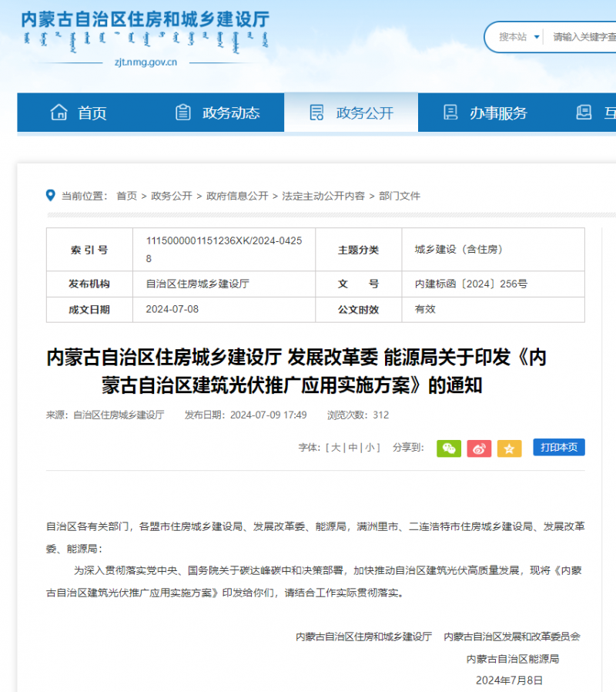
Task: Open 政府信息公开 breadcrumb link
Action: [237, 197]
